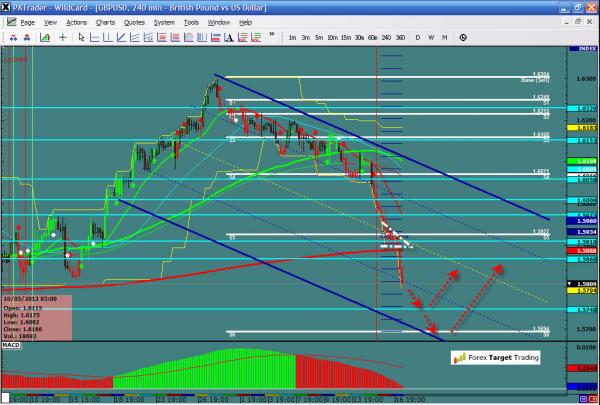Switch chart to 3m timeframe
600x405 pixels.
306,38
